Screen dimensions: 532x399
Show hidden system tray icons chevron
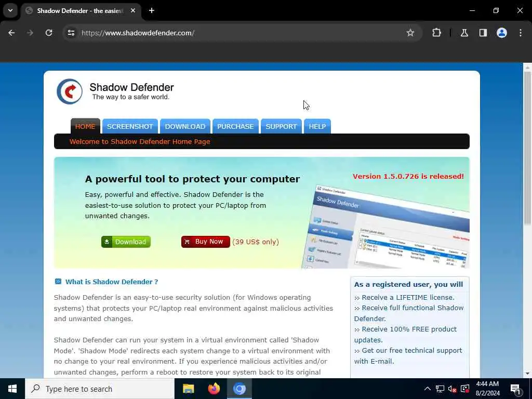[427, 389]
